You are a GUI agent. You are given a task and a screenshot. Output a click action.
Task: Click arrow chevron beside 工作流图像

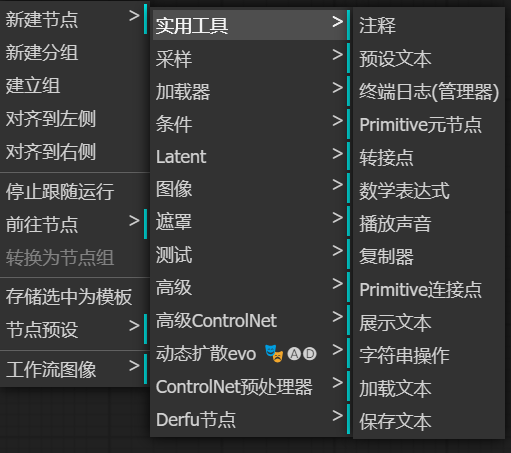[x=134, y=365]
